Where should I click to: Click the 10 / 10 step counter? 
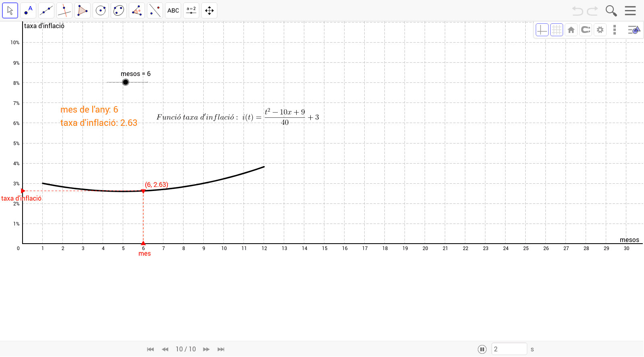[x=186, y=349]
